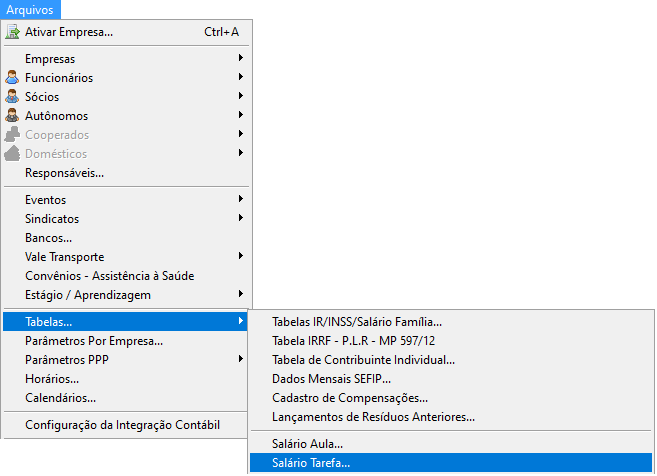
Task: Expand the Parâmetros PPP submenu arrow
Action: coord(241,359)
